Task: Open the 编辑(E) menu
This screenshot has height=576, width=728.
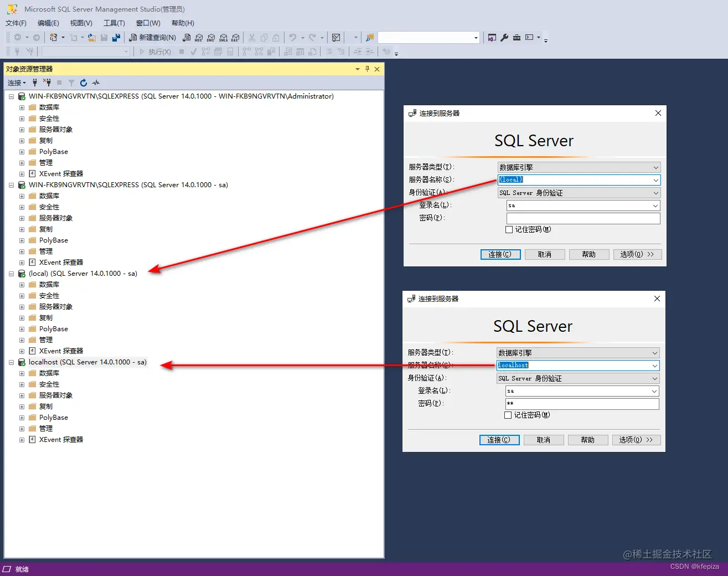Action: [x=48, y=23]
